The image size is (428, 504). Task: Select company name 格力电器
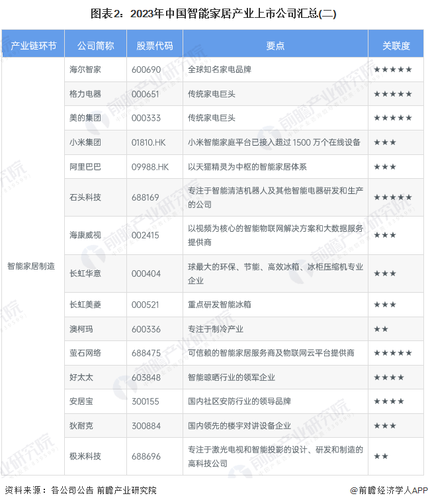click(x=85, y=94)
